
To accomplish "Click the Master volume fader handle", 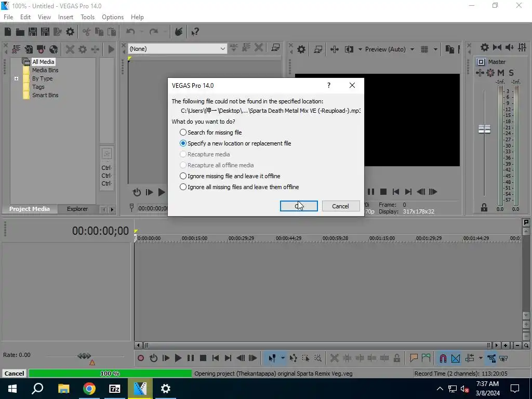I will coord(484,129).
